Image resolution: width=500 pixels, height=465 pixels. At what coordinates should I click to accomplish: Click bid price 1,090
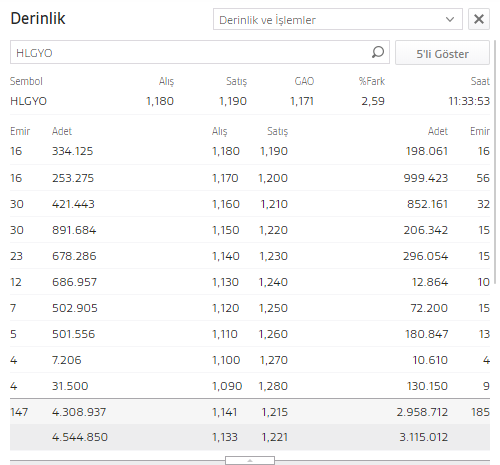coord(227,386)
